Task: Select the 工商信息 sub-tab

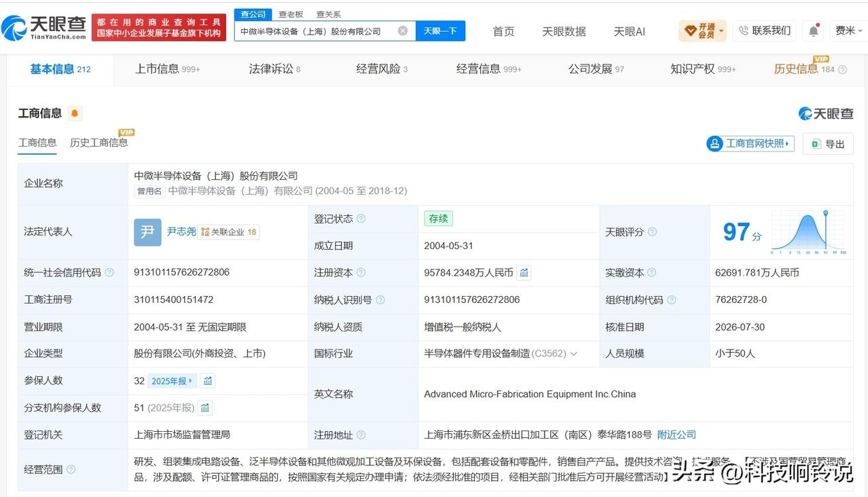Action: click(37, 143)
